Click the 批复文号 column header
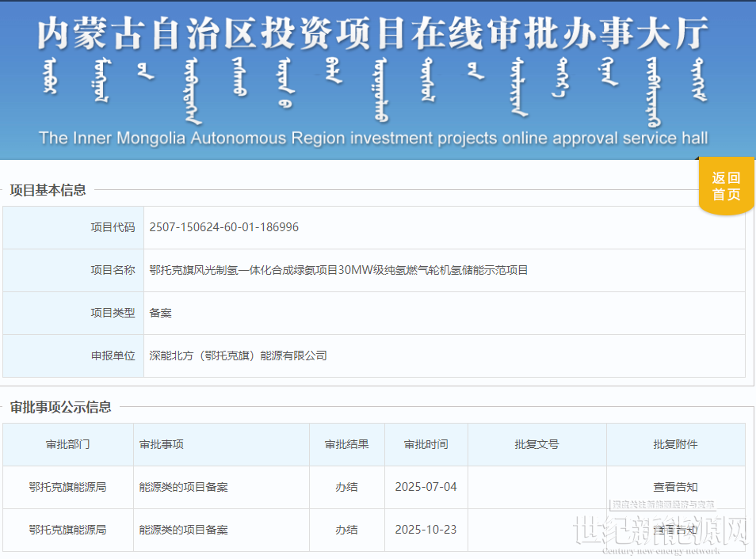Screen dimensions: 756x559 point(536,444)
